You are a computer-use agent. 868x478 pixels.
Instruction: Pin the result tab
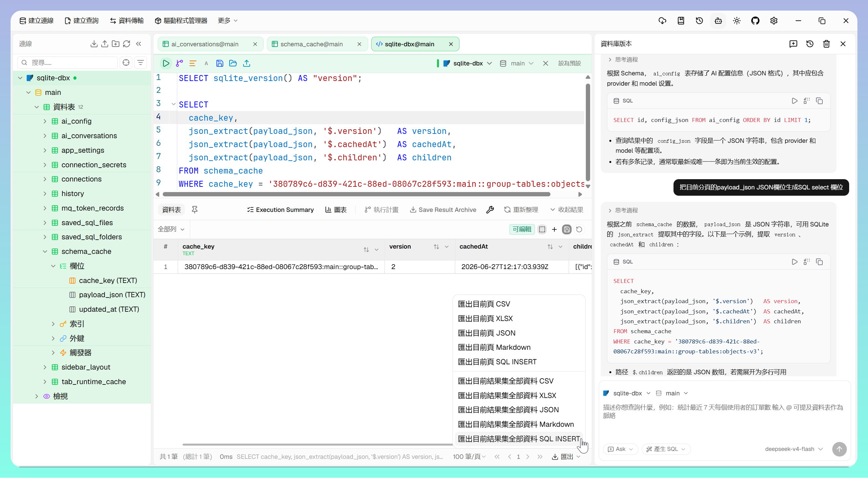pos(195,210)
